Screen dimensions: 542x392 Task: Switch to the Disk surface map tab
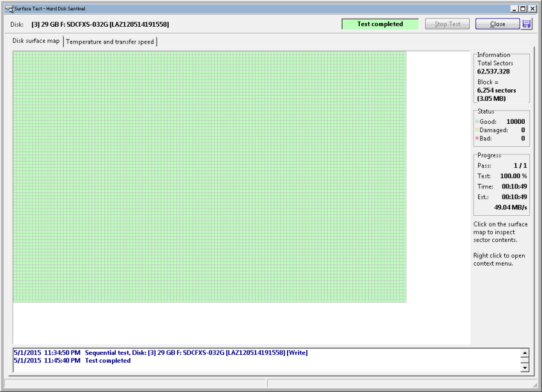36,41
